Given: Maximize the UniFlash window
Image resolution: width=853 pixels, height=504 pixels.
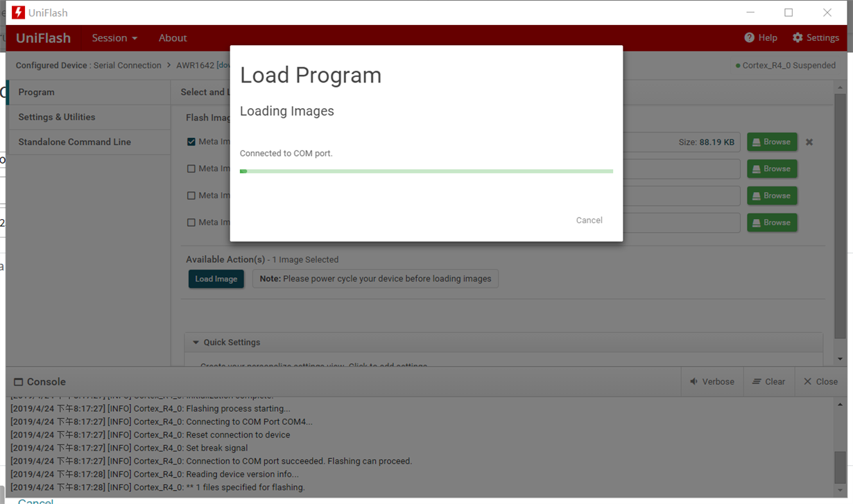Looking at the screenshot, I should click(789, 12).
